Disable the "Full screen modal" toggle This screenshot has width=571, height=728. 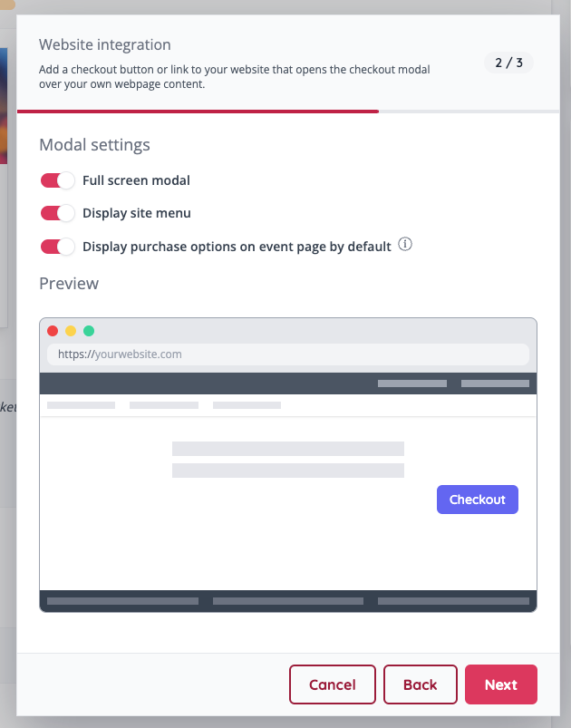[x=57, y=180]
